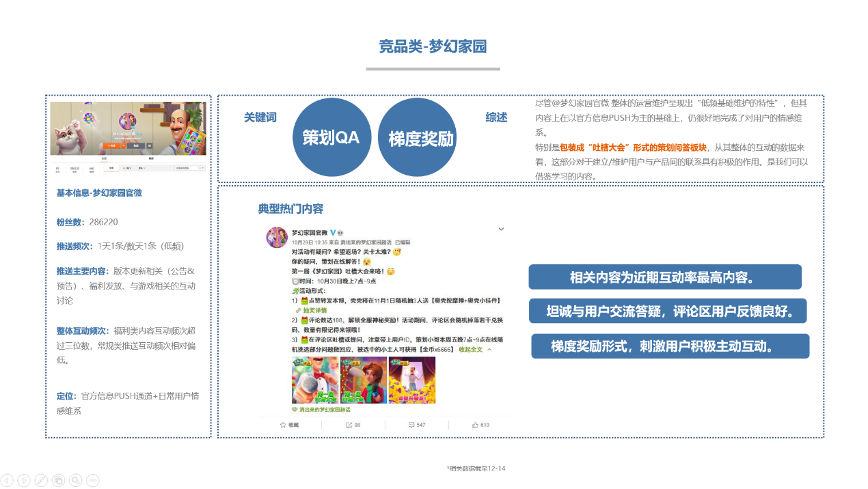Open the first game image attached to the post

click(x=314, y=379)
